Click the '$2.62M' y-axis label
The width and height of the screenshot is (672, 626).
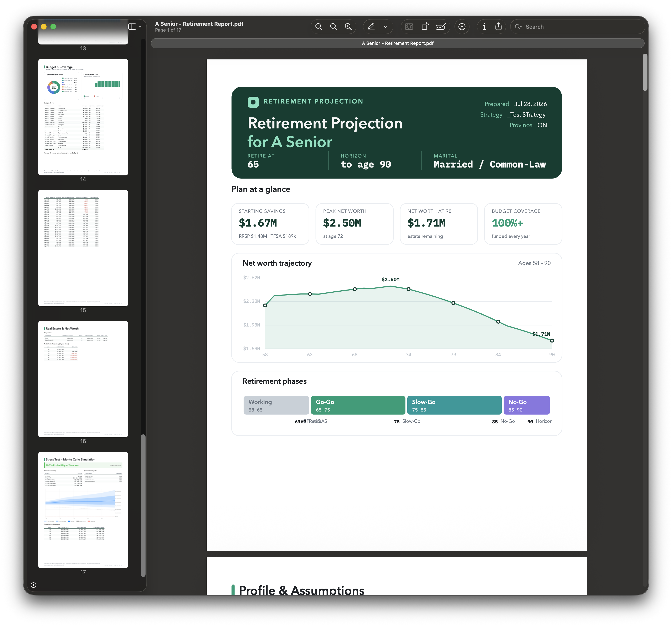click(x=252, y=278)
